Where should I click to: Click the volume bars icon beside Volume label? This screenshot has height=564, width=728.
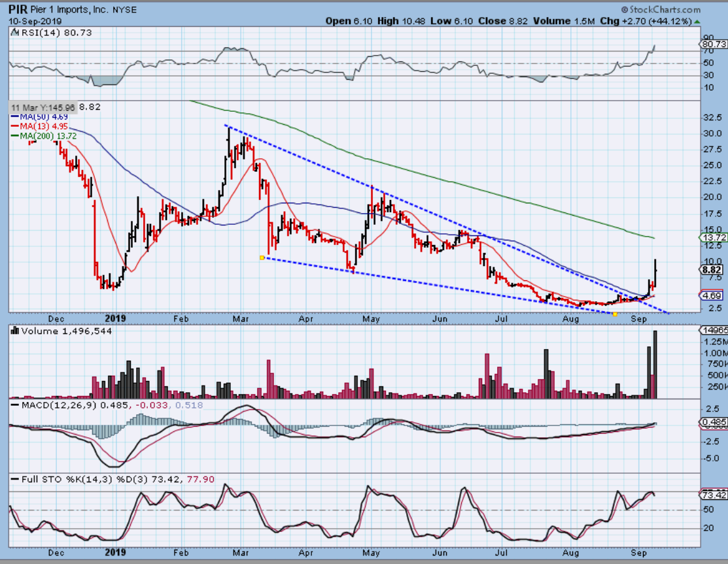[x=14, y=331]
